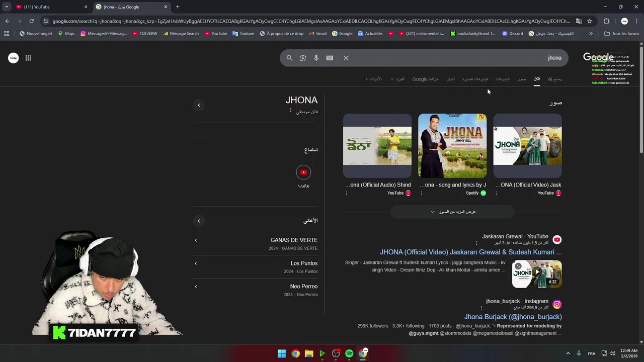This screenshot has height=362, width=644.
Task: Switch to the Videos (فيديوهات) tab
Action: [x=502, y=79]
